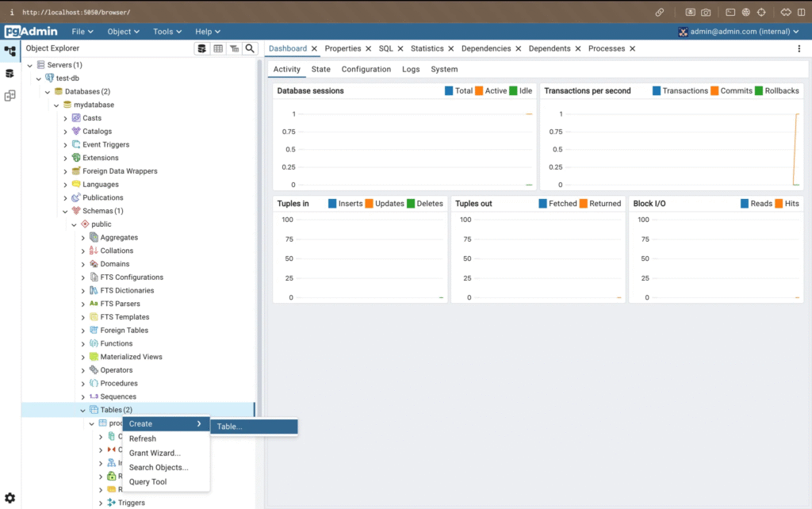Screen dimensions: 812x509
Task: Expand the Triggers node
Action: pos(101,503)
